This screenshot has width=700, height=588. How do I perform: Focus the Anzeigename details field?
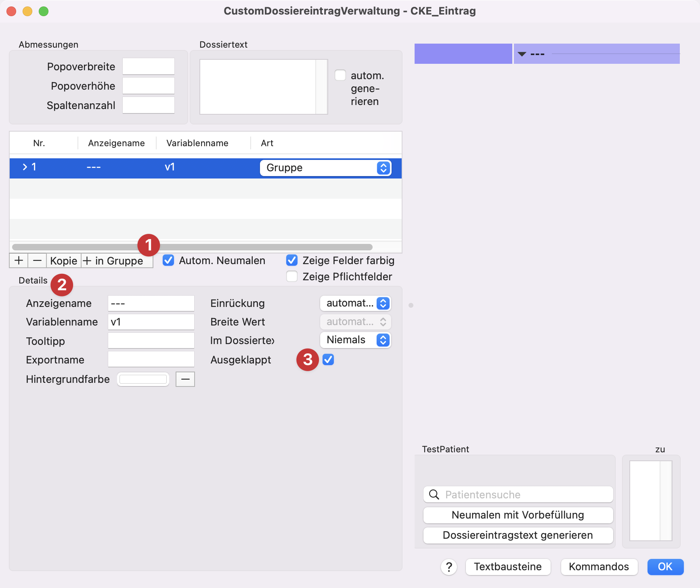click(x=151, y=303)
